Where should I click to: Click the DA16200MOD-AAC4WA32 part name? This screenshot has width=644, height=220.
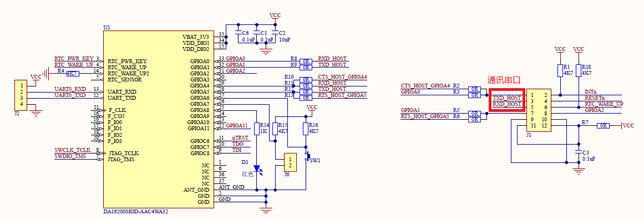tap(136, 212)
